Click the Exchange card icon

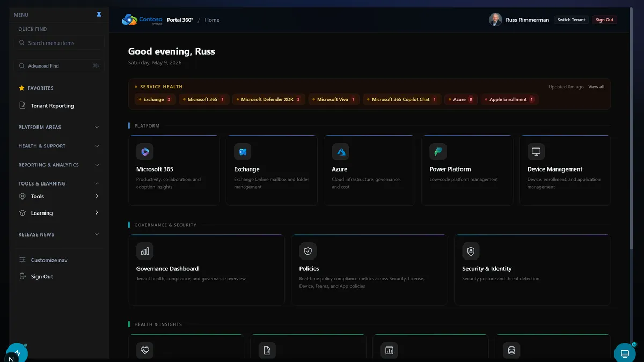coord(243,152)
